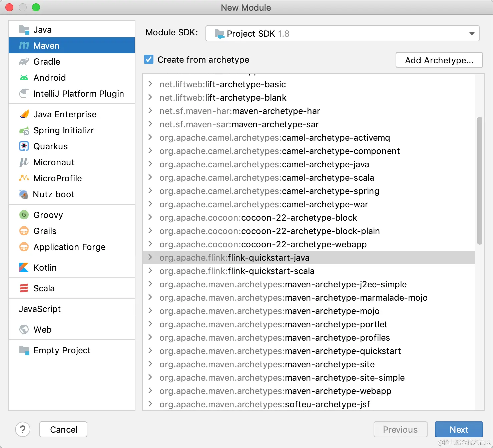The image size is (493, 448).
Task: Click the Gradle elephant icon
Action: pos(24,62)
